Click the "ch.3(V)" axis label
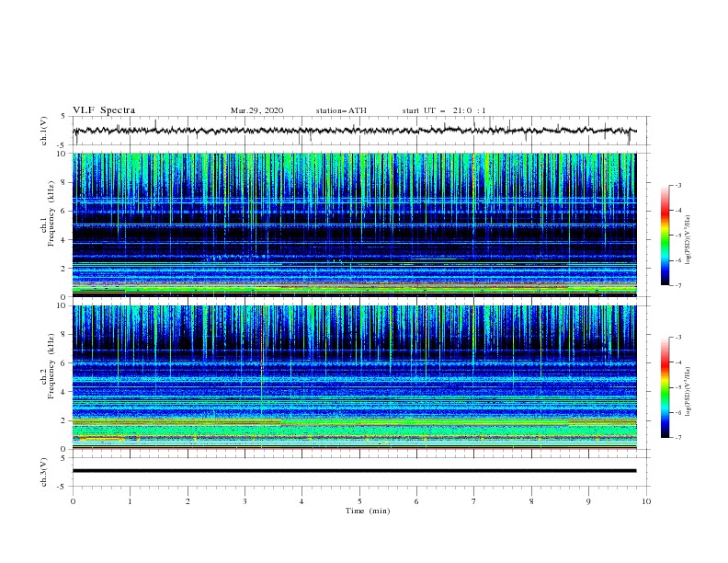 pos(44,472)
